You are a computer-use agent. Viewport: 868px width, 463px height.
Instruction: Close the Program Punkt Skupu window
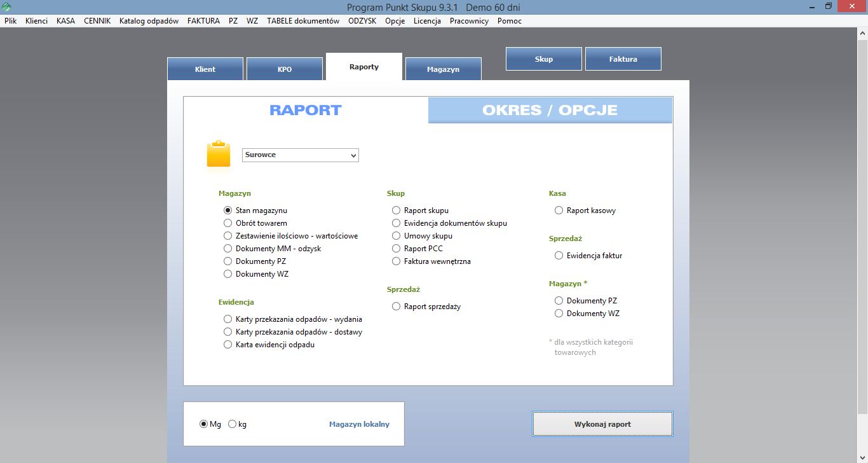851,6
